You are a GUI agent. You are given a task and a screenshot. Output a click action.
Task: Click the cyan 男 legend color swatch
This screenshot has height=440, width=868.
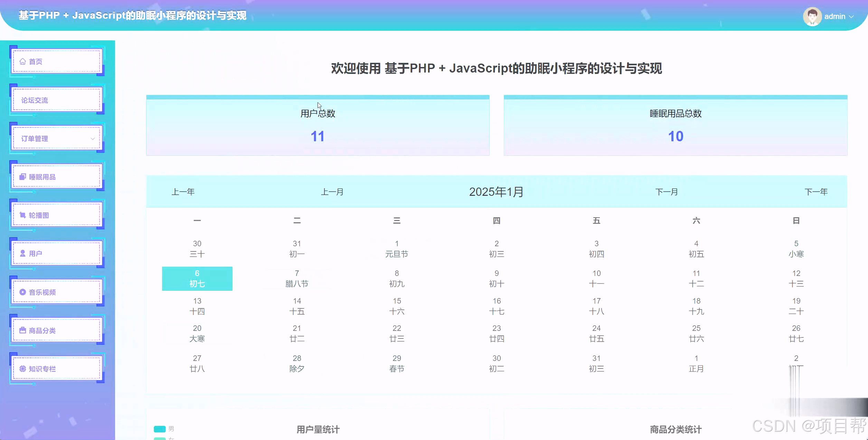[159, 429]
